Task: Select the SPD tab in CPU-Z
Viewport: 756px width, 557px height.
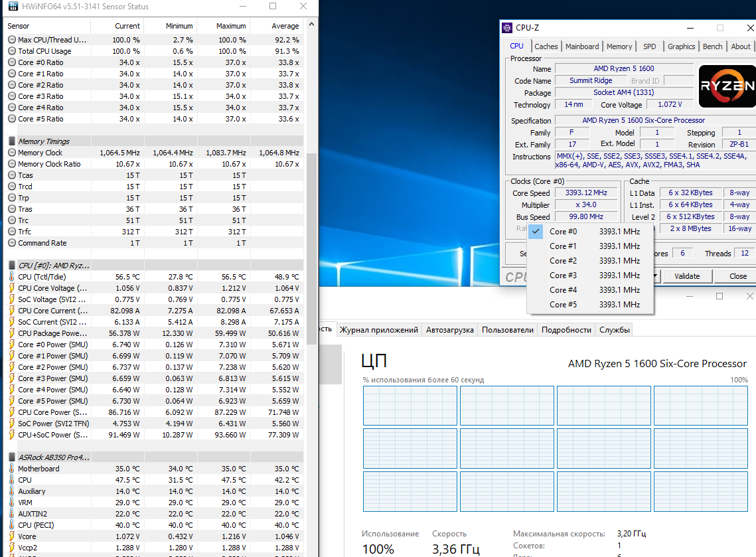Action: [x=649, y=46]
